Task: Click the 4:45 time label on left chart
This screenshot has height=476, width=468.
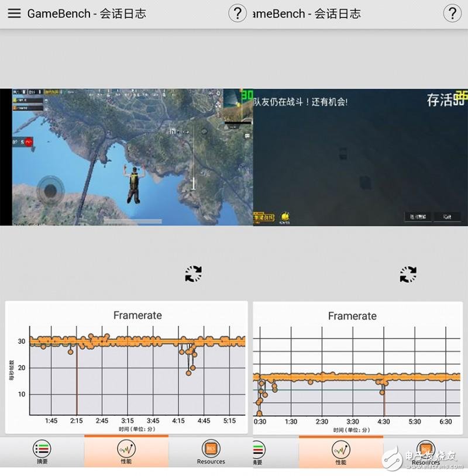Action: pyautogui.click(x=204, y=421)
